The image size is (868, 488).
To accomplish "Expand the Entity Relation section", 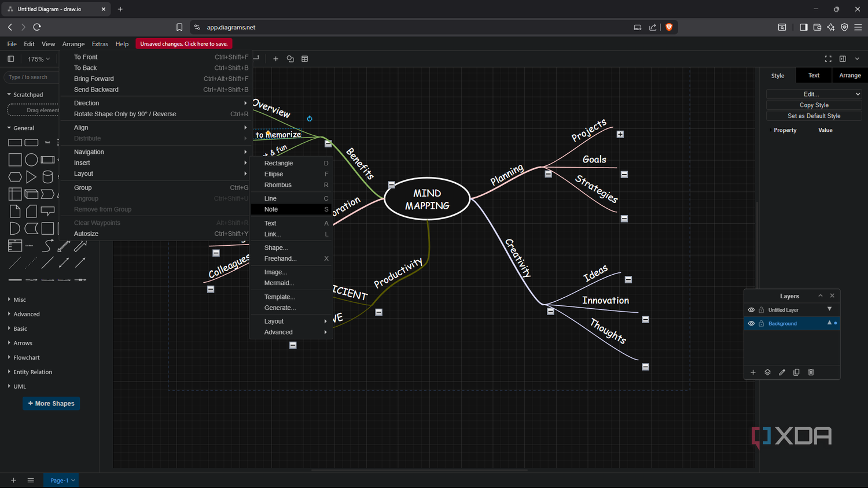I will [x=30, y=372].
